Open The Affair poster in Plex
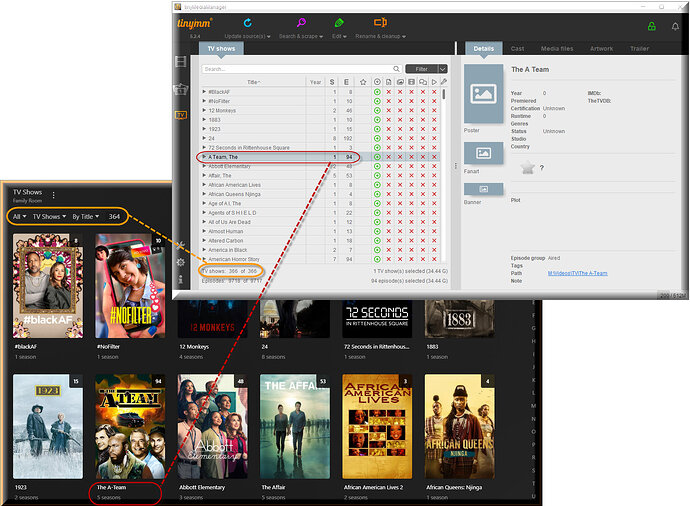The image size is (690, 506). [x=295, y=426]
